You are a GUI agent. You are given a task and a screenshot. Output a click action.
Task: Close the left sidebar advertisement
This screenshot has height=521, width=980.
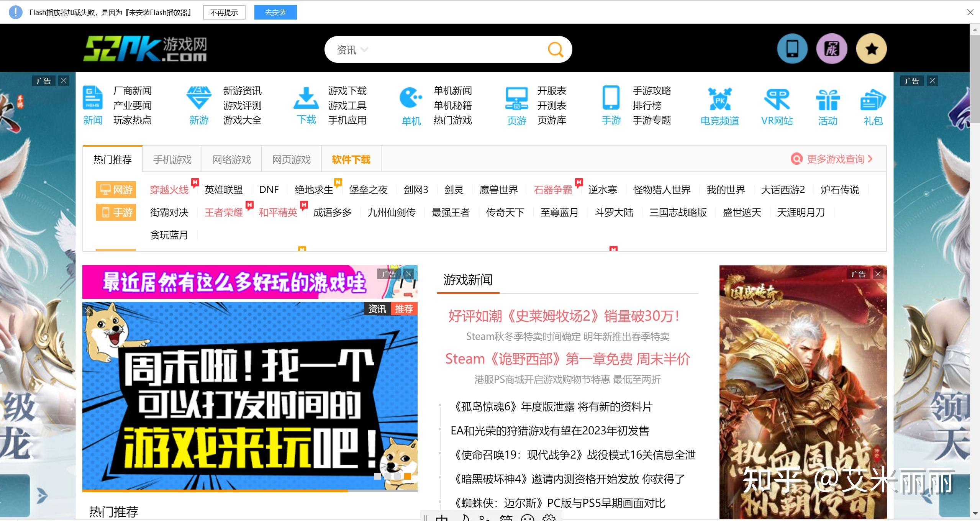coord(64,80)
